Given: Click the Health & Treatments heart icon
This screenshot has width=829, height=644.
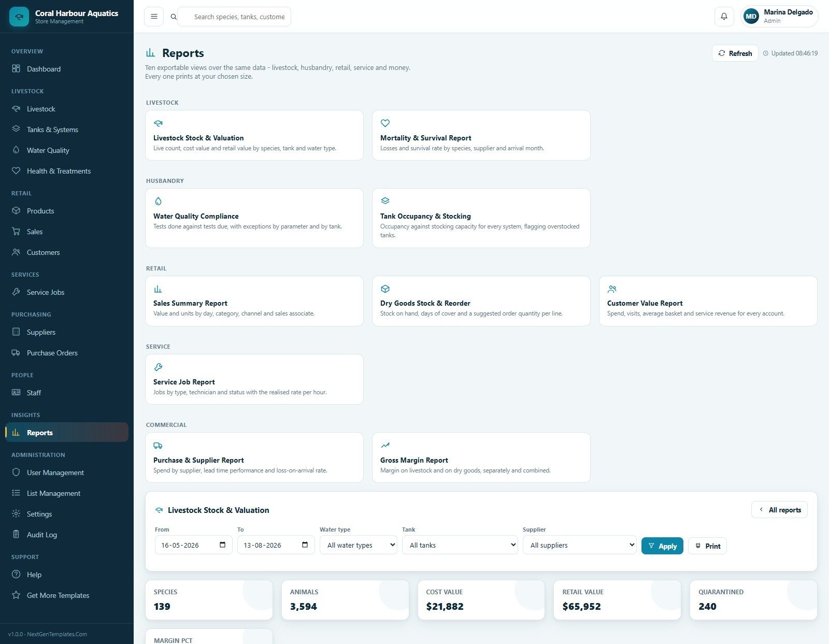Looking at the screenshot, I should tap(16, 170).
